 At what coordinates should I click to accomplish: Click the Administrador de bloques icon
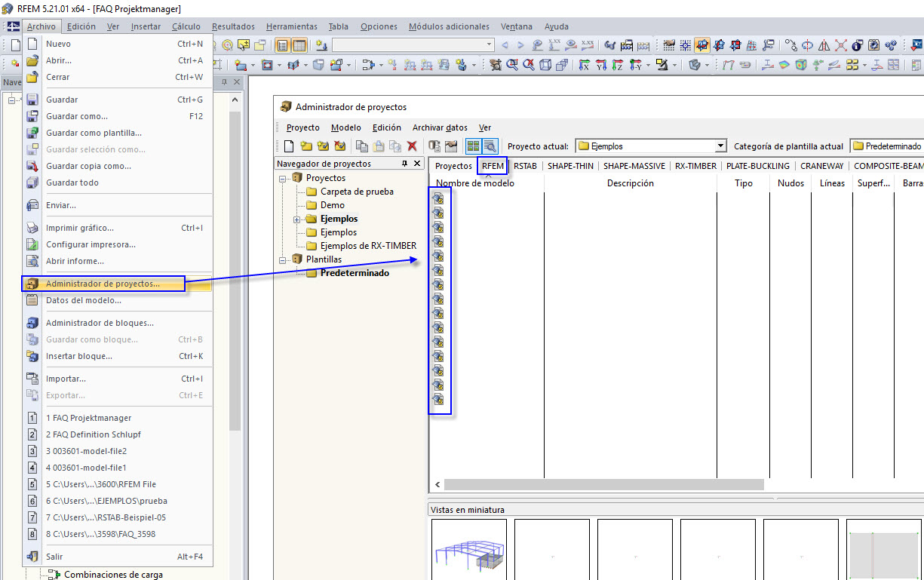32,323
